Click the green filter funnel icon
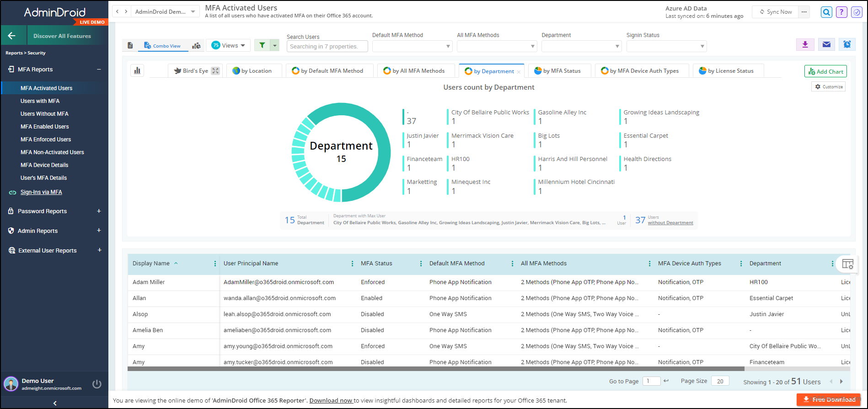This screenshot has width=868, height=409. (262, 45)
